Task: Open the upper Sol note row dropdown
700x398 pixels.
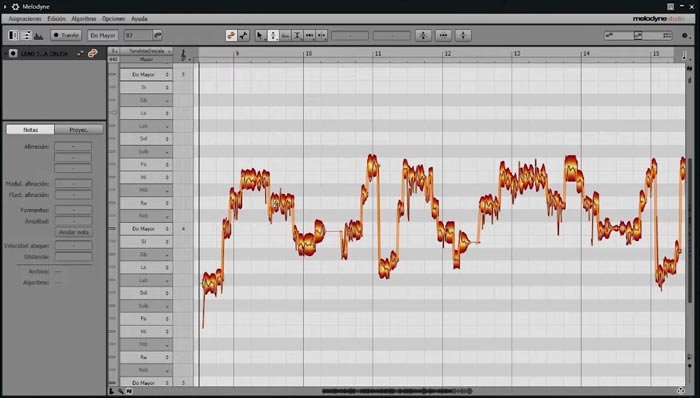Action: pos(146,139)
